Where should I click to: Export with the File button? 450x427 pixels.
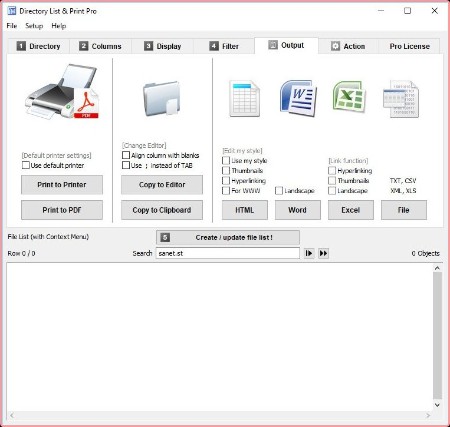click(x=404, y=210)
